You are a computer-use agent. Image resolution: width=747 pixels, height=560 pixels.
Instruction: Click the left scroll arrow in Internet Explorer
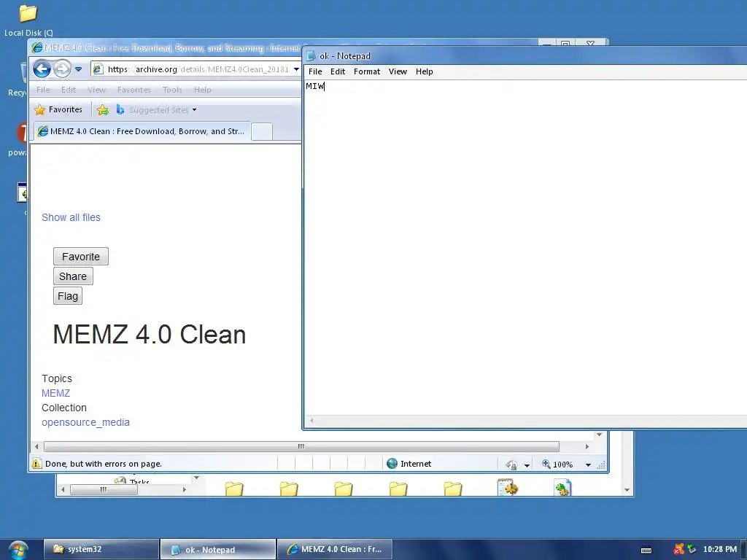click(36, 447)
